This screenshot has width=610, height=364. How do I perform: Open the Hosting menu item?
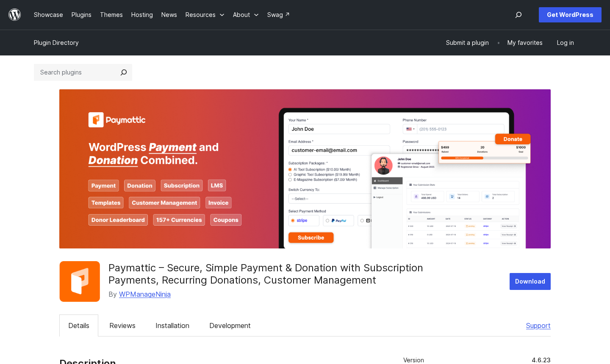coord(142,15)
